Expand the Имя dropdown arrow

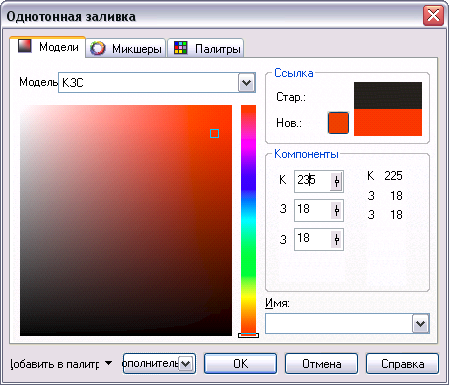[x=420, y=323]
